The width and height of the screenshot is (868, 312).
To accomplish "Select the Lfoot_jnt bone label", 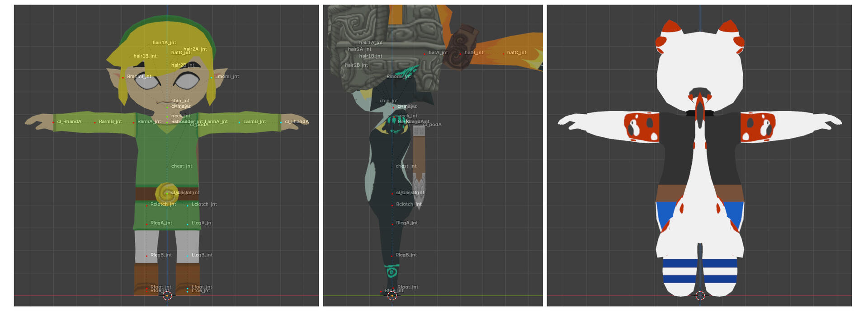I will coord(202,287).
